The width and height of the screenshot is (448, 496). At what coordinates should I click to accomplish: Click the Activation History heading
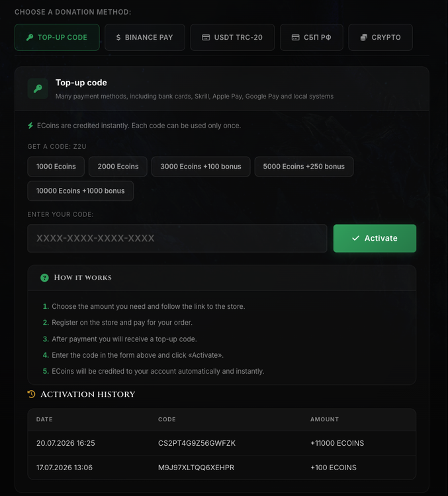tap(88, 394)
